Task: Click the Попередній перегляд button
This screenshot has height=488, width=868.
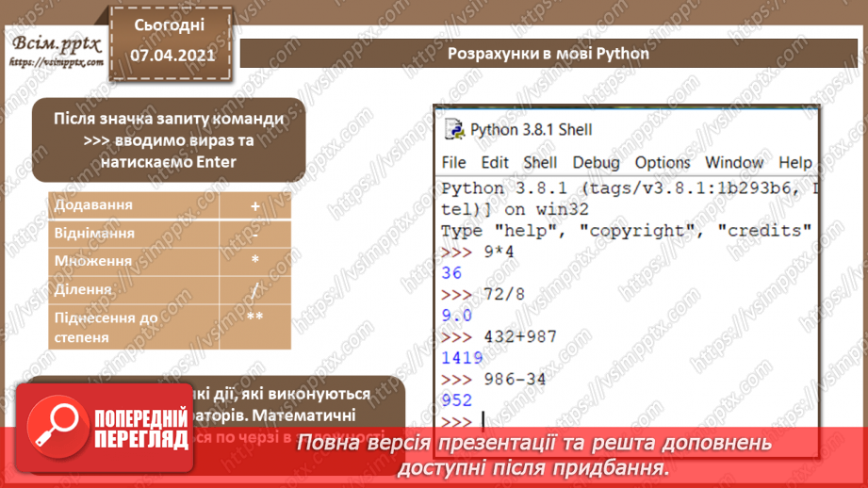Action: [105, 428]
